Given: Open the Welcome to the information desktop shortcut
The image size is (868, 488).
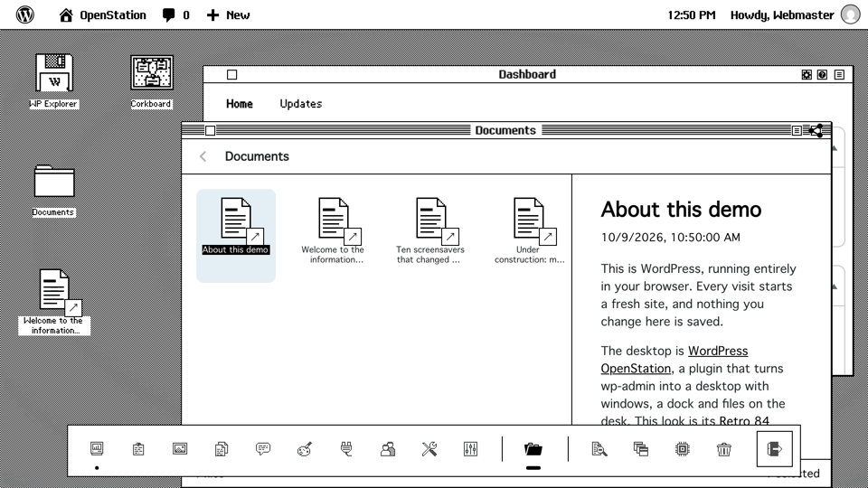Looking at the screenshot, I should [53, 302].
